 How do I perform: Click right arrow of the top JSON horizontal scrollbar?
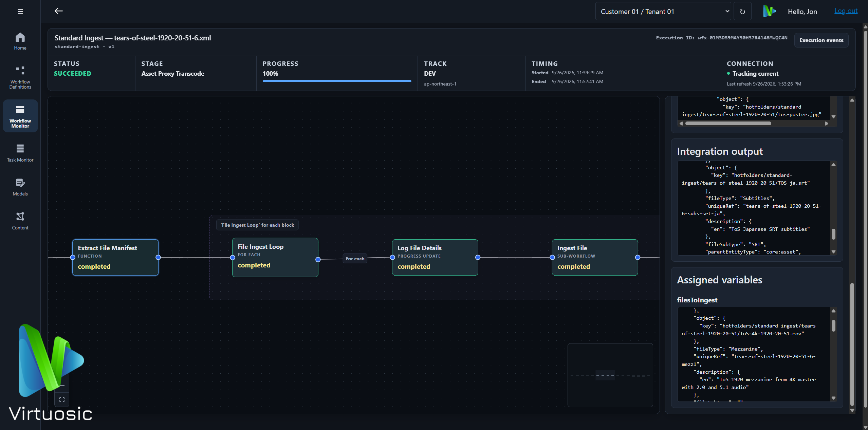827,124
